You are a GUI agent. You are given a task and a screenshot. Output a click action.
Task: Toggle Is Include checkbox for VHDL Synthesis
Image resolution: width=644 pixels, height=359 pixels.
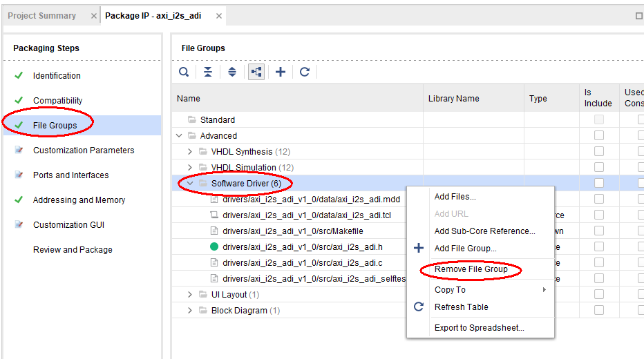598,151
